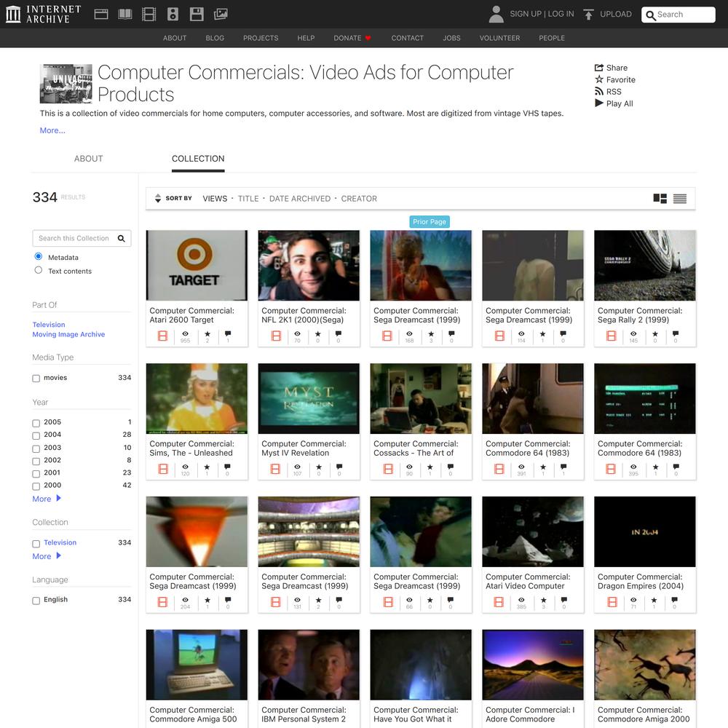This screenshot has width=728, height=728.
Task: Open the Sims Unleashed commercial thumbnail
Action: (x=197, y=398)
